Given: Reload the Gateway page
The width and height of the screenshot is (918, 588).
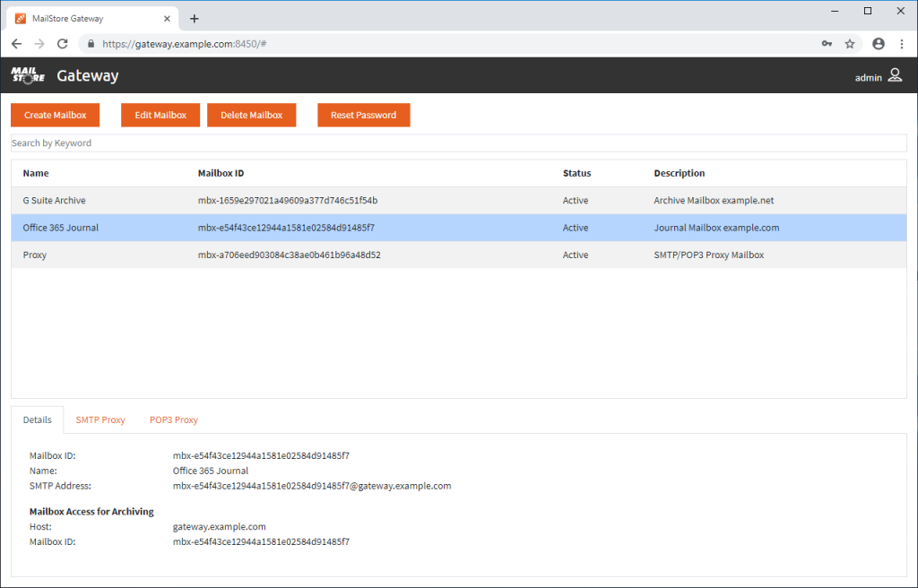Looking at the screenshot, I should (61, 43).
